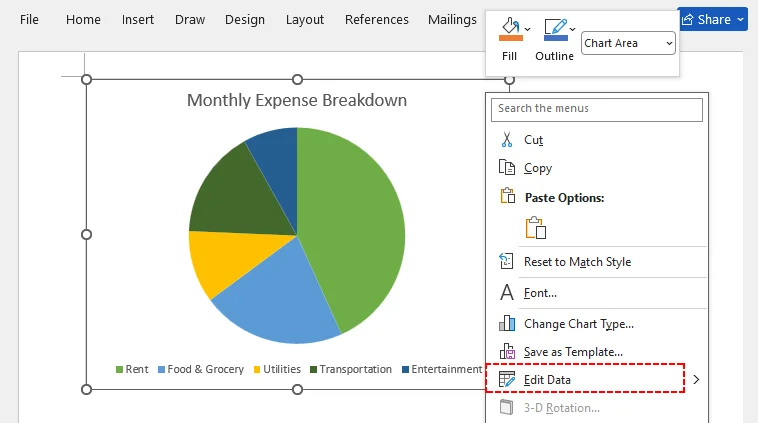
Task: Click the Share button
Action: click(712, 19)
